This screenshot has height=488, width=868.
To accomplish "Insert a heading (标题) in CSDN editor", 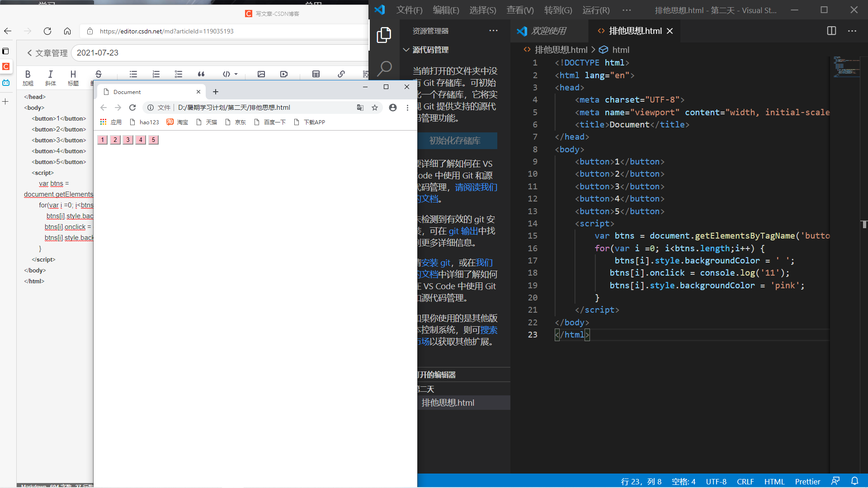I will click(73, 77).
